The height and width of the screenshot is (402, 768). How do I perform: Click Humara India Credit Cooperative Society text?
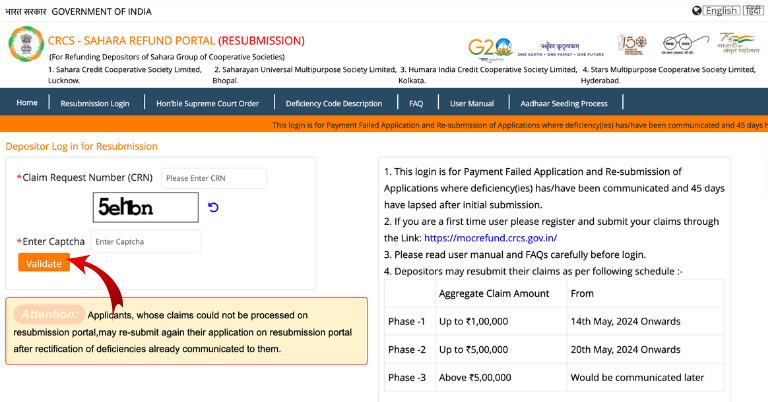488,74
